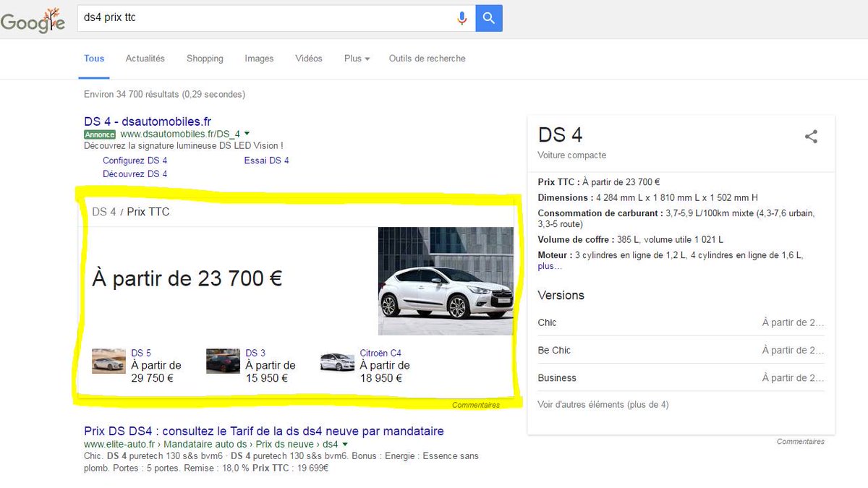Click the DS 5 car thumbnail

(109, 361)
